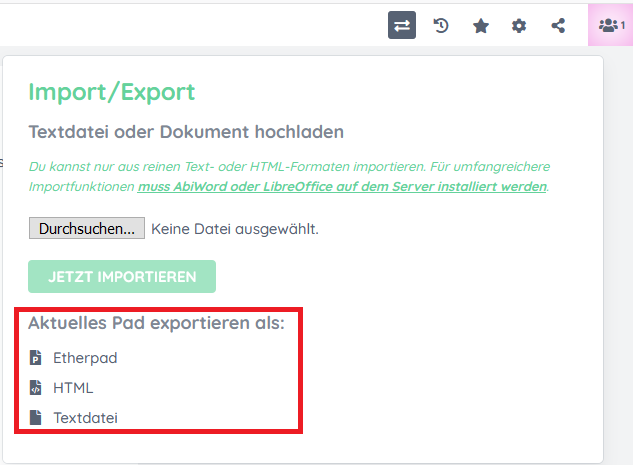
Task: Click the star saved revisions icon
Action: click(x=480, y=26)
